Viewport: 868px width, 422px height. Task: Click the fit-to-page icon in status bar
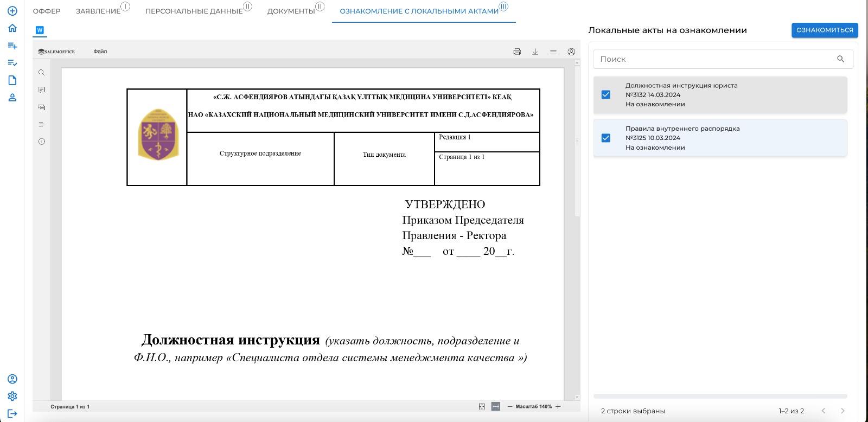(x=482, y=406)
